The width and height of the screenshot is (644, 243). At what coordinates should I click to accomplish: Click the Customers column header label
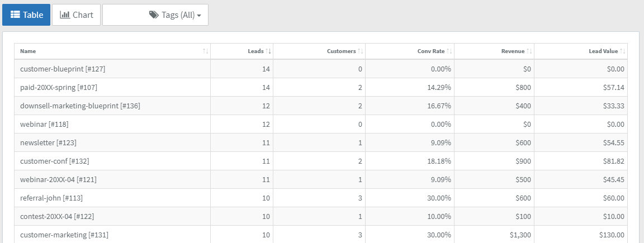[x=342, y=51]
